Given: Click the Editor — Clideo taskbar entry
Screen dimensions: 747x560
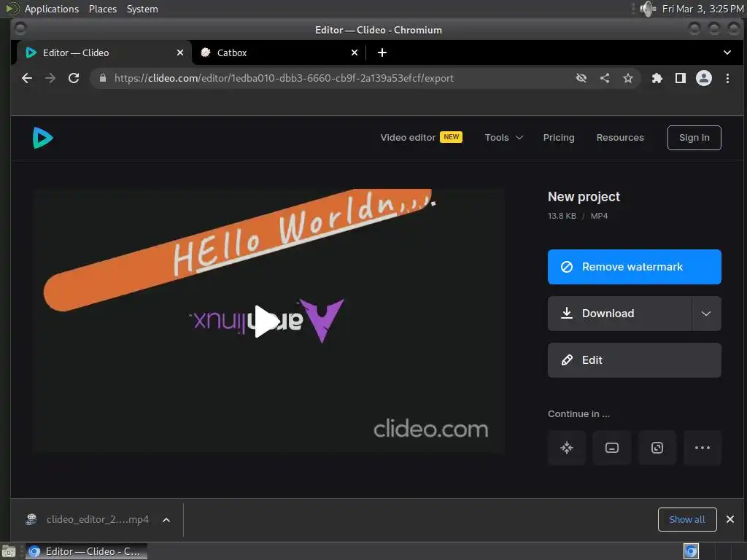Looking at the screenshot, I should pos(86,551).
